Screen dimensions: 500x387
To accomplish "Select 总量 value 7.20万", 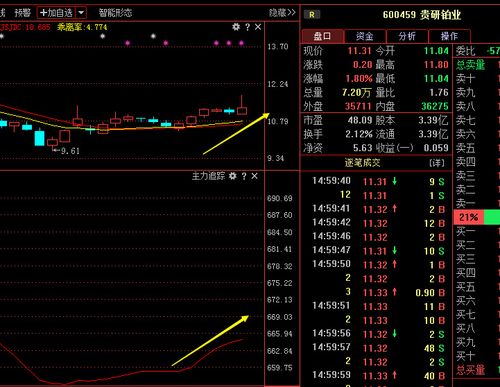I will click(356, 93).
